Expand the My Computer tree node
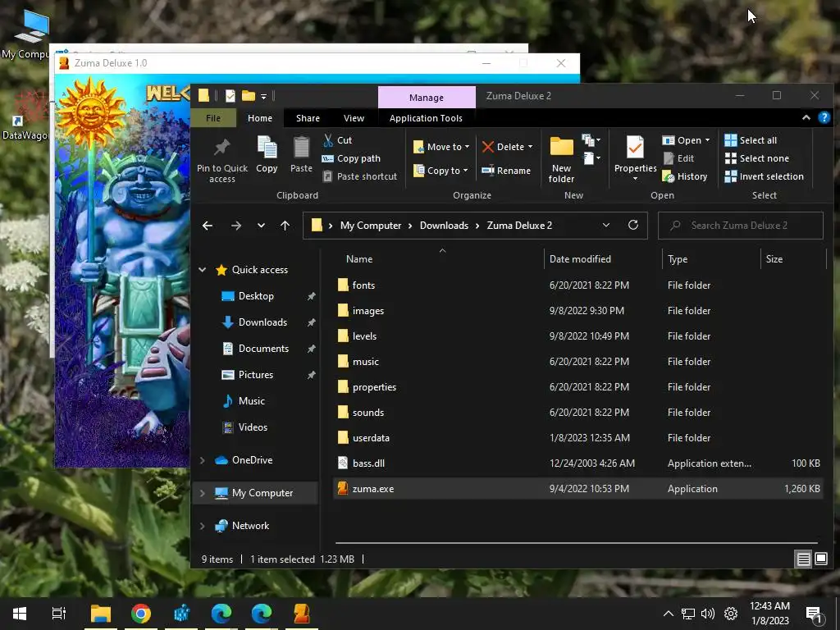This screenshot has width=840, height=630. [203, 493]
